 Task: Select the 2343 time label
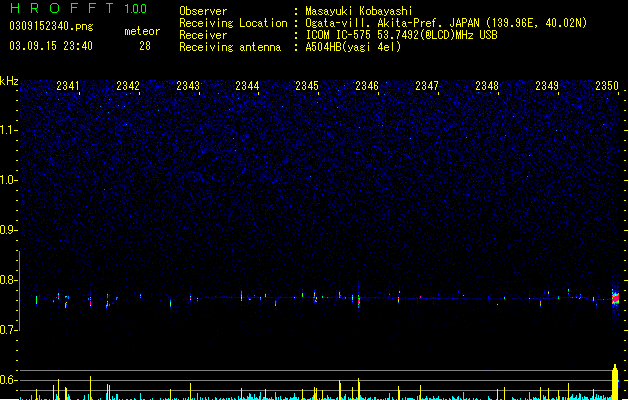[x=188, y=86]
